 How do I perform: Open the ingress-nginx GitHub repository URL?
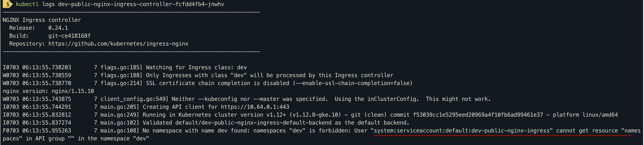(118, 44)
